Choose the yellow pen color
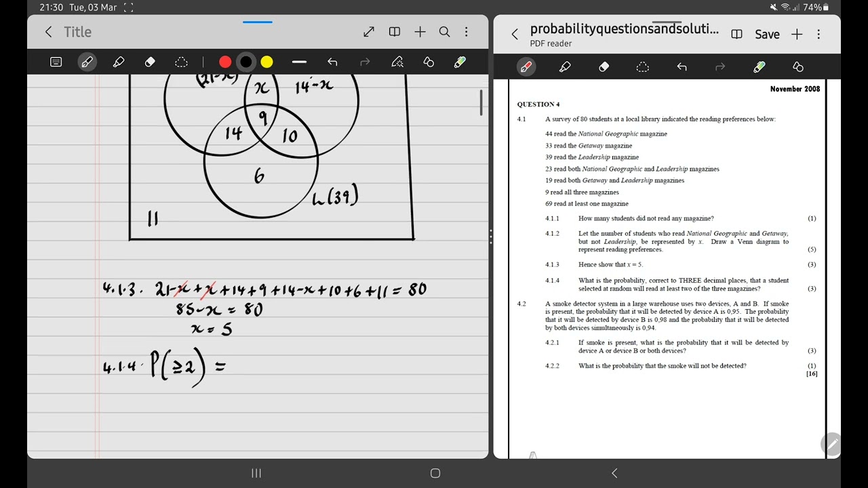Screen dimensions: 868x488 pyautogui.click(x=267, y=62)
